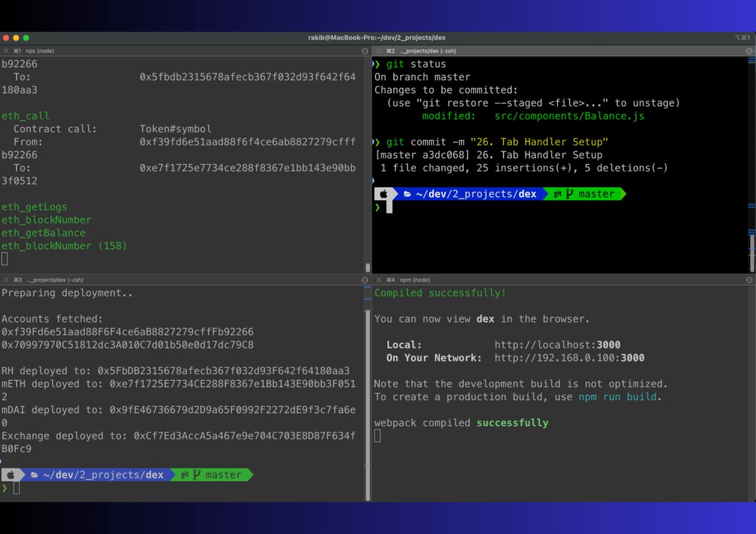The height and width of the screenshot is (534, 756).
Task: Click the 'npm run build' command text
Action: point(617,397)
